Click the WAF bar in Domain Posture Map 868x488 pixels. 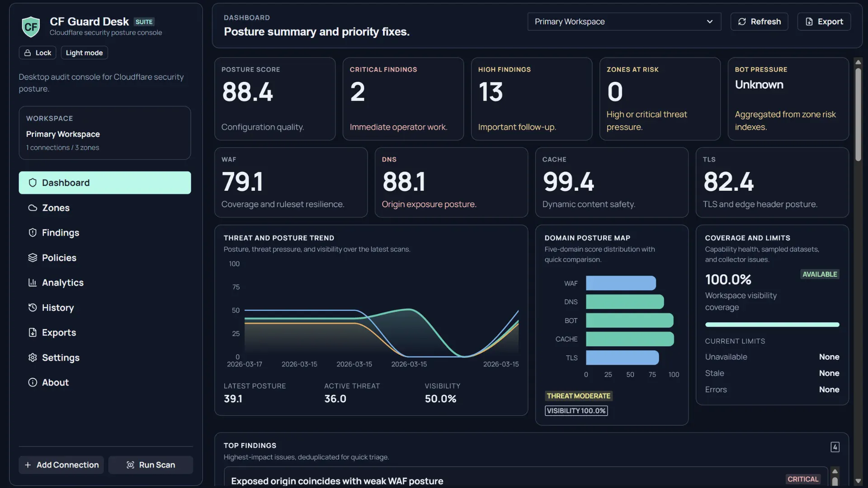pos(621,283)
